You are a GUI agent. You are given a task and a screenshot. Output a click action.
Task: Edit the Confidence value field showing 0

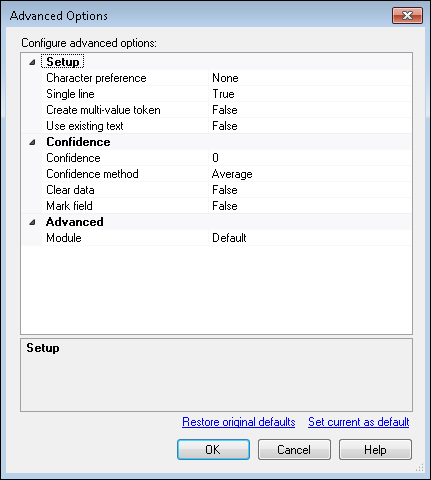coord(310,158)
